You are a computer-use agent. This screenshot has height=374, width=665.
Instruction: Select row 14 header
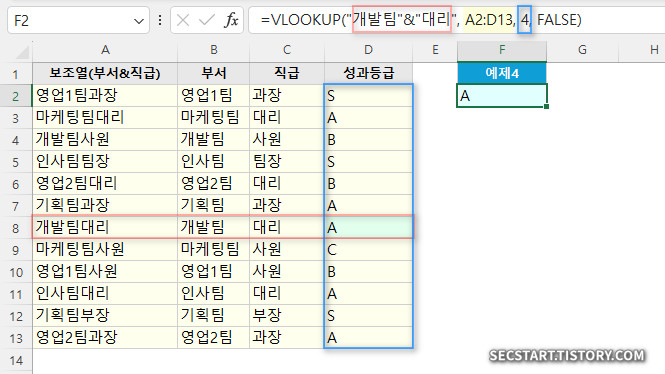(x=16, y=360)
